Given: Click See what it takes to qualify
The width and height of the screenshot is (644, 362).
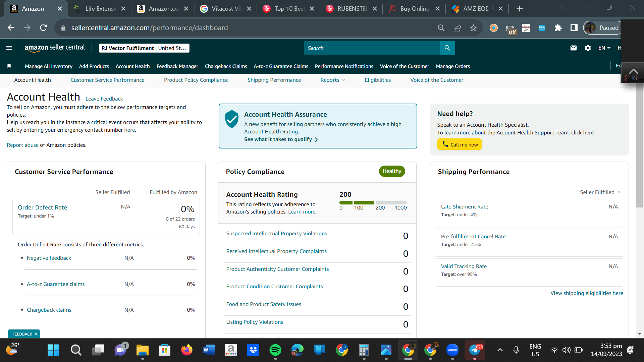Looking at the screenshot, I should coord(281,139).
